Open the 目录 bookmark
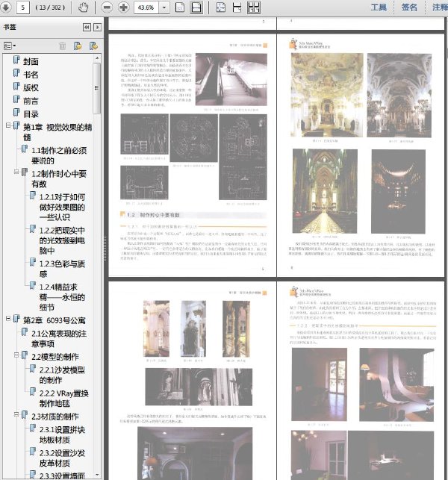The width and height of the screenshot is (448, 480). pyautogui.click(x=31, y=114)
